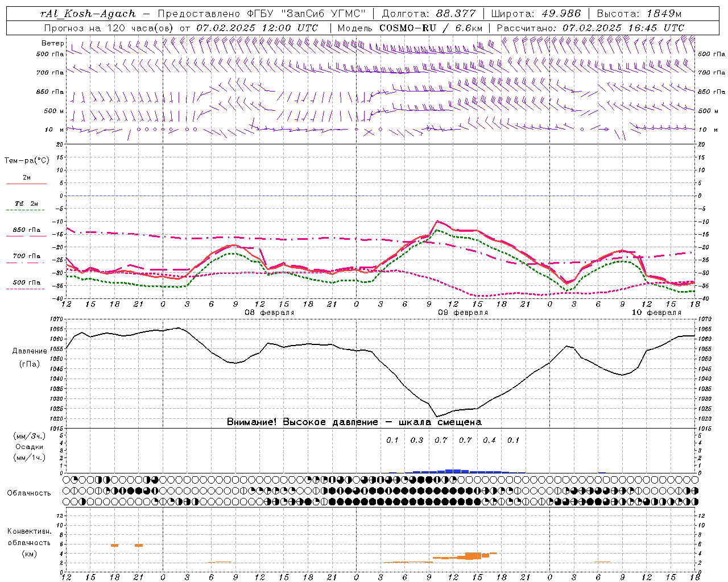Click the date label 09 февраля

(x=463, y=313)
